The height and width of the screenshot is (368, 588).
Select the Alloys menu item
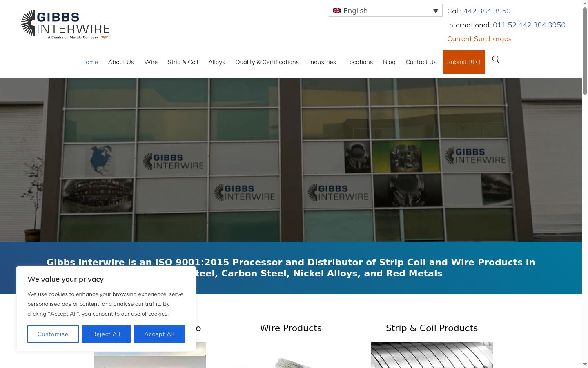pos(216,62)
